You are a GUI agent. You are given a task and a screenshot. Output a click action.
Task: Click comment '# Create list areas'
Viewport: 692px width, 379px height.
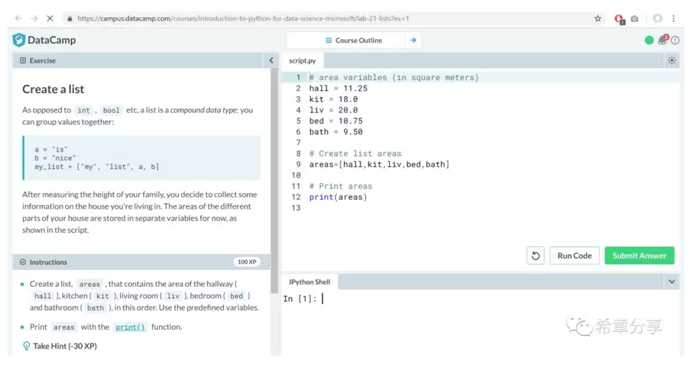pyautogui.click(x=355, y=154)
